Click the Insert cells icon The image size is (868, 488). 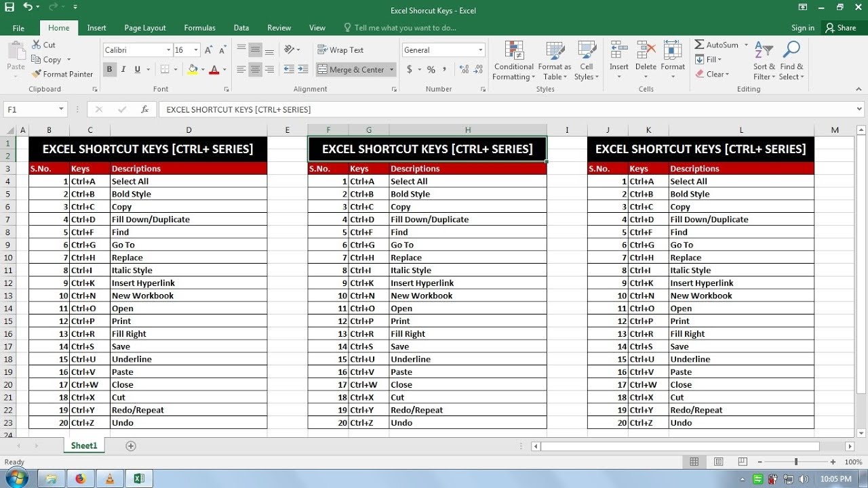point(618,51)
